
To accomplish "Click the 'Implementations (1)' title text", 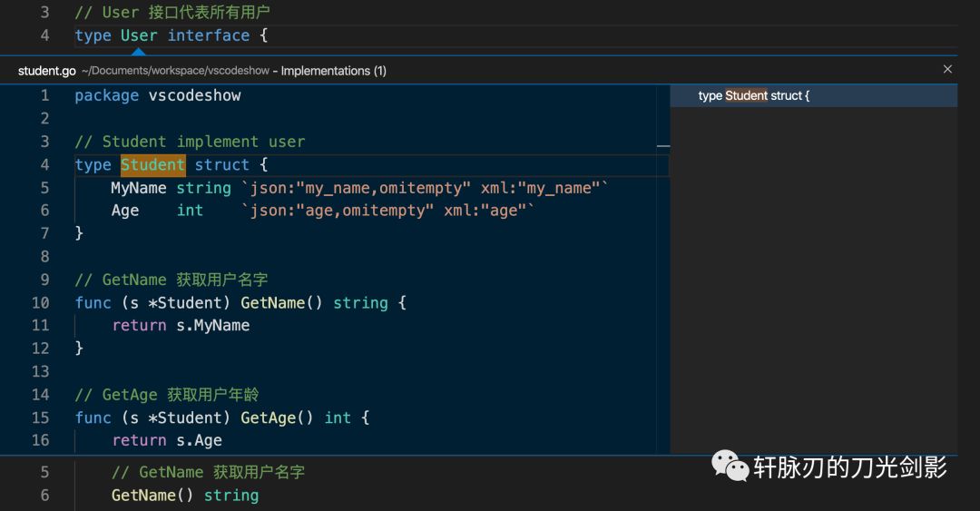I will point(333,71).
